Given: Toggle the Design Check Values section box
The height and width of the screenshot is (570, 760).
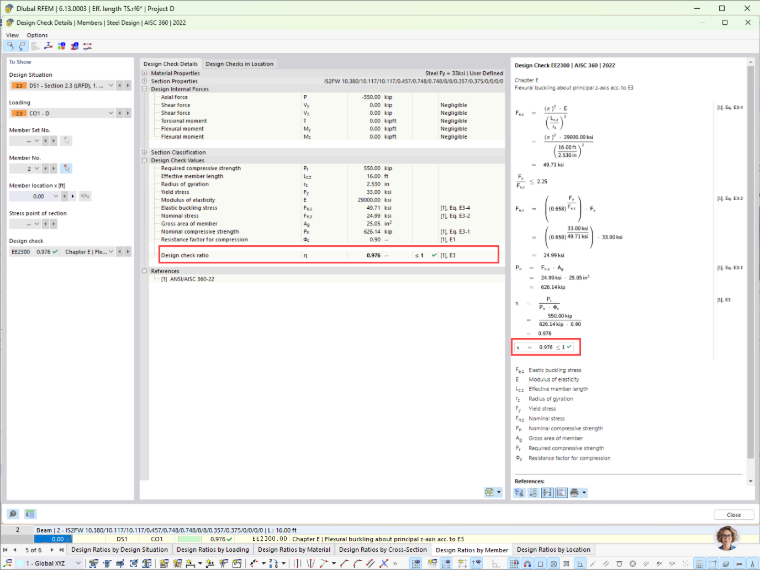Looking at the screenshot, I should 144,160.
